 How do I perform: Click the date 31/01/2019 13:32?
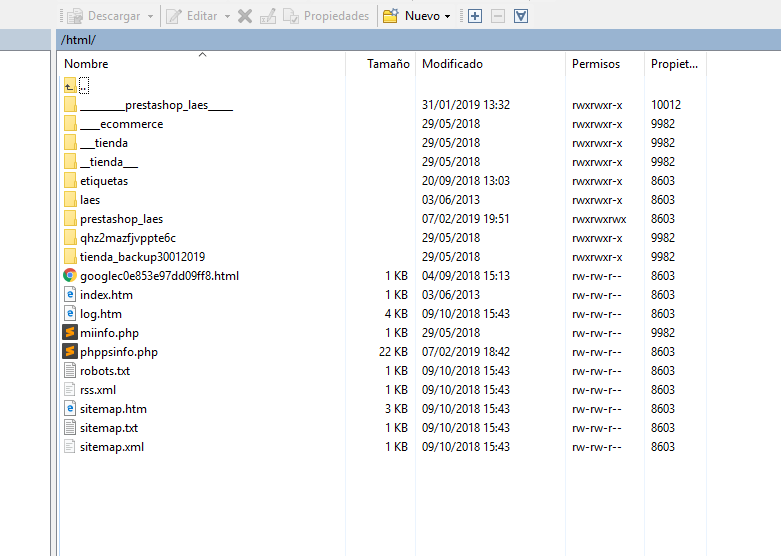466,105
